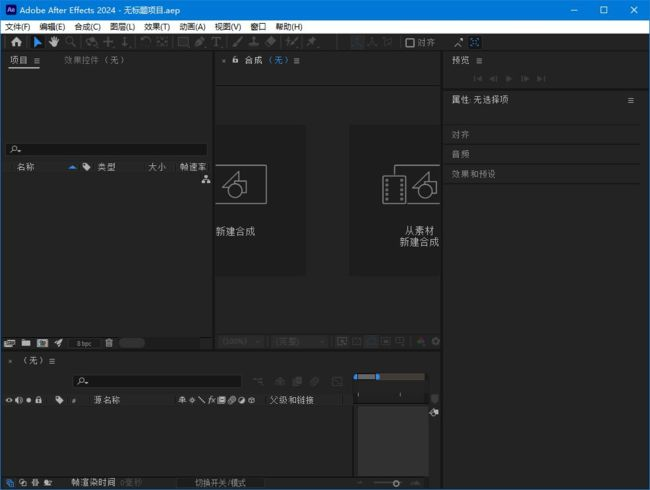The width and height of the screenshot is (650, 490).
Task: Toggle the lock icon on the 合成 viewer tab
Action: (235, 60)
